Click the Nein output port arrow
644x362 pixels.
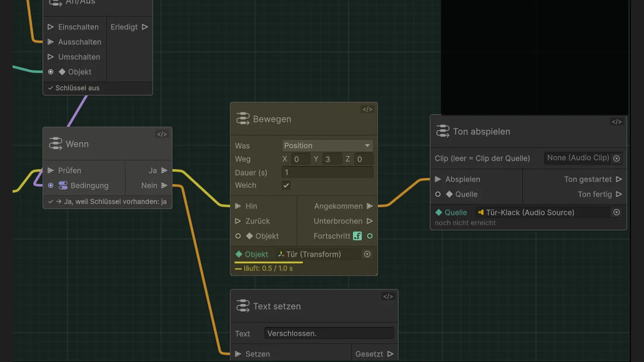tap(164, 186)
